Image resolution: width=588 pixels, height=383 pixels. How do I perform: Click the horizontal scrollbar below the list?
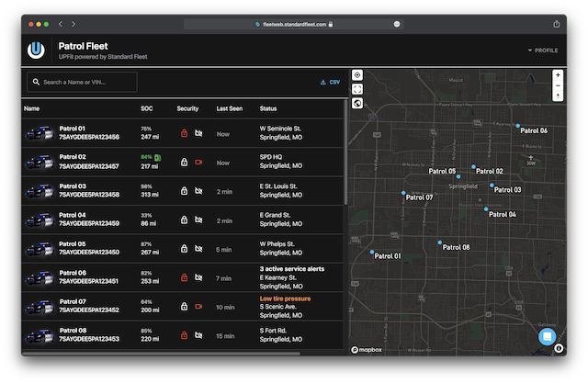161,354
